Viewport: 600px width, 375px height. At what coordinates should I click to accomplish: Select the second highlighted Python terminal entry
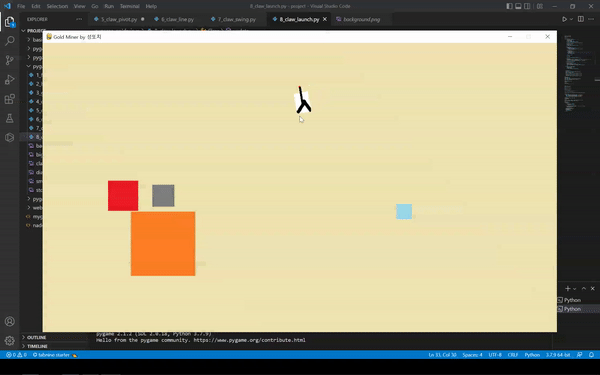tap(572, 309)
